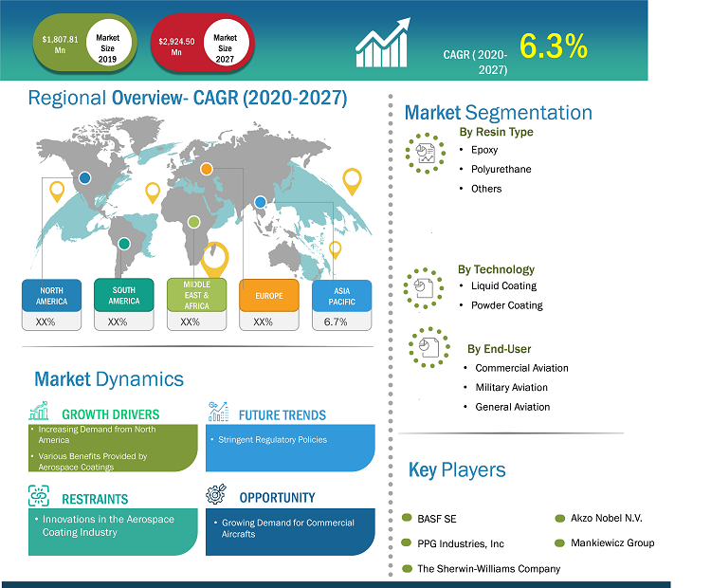
Task: Click the Market Segmentation heading
Action: click(499, 113)
